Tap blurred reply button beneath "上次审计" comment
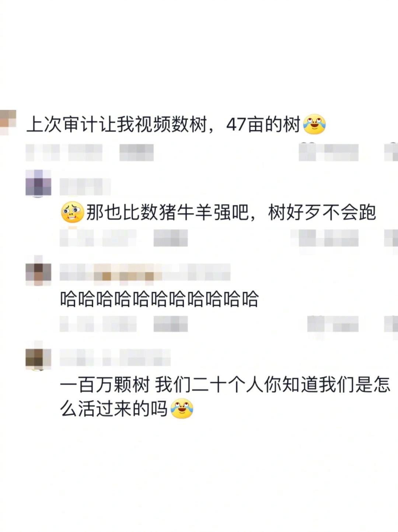Screen dimensions: 398x532 (136, 152)
